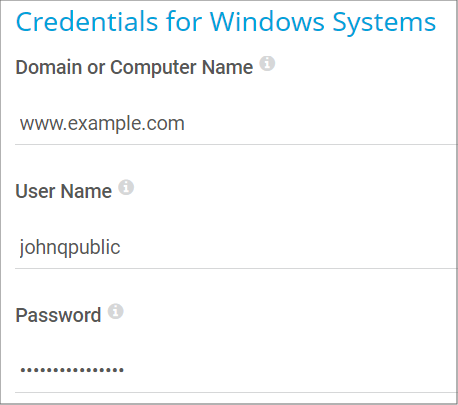Click the Credentials for Windows Systems heading
This screenshot has width=458, height=405.
pos(226,22)
